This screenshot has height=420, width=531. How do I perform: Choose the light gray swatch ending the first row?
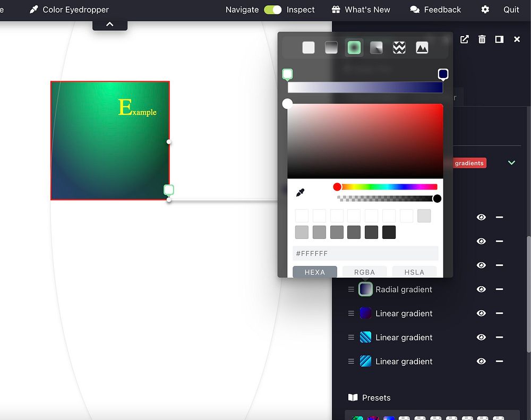(424, 216)
